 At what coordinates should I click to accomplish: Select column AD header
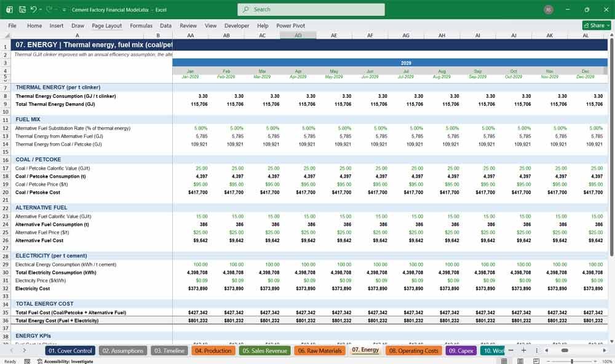pos(298,35)
